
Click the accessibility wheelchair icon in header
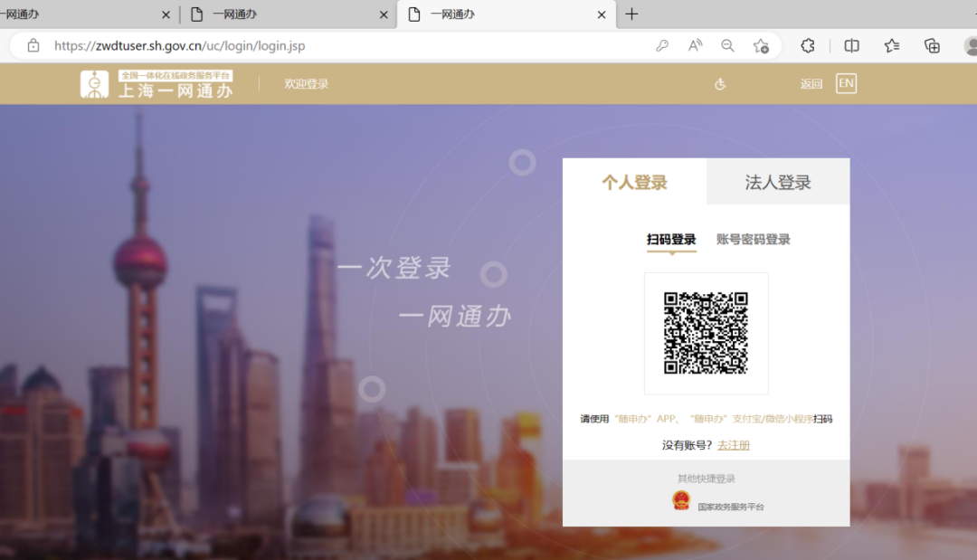tap(720, 84)
